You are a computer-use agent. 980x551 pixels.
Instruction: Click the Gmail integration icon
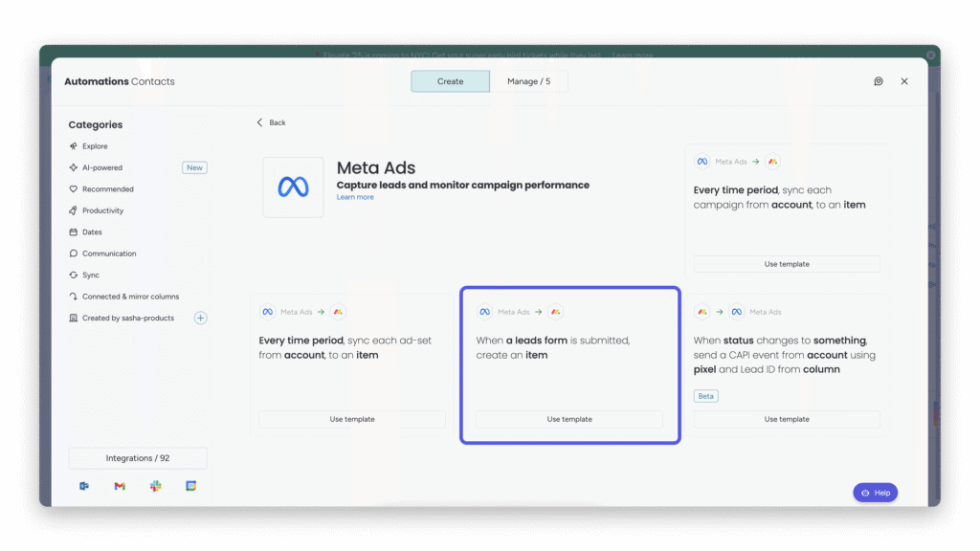pos(120,486)
